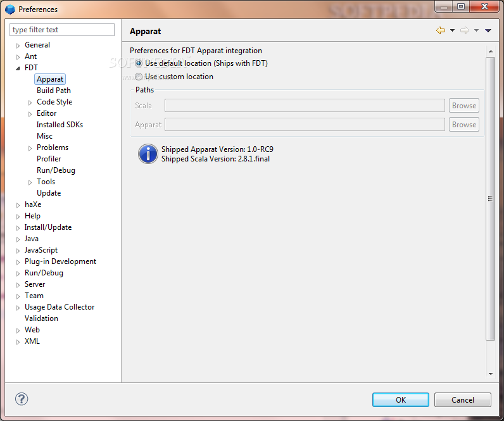Click the Preferences window title icon
Screen dimensions: 504x421
pos(10,9)
